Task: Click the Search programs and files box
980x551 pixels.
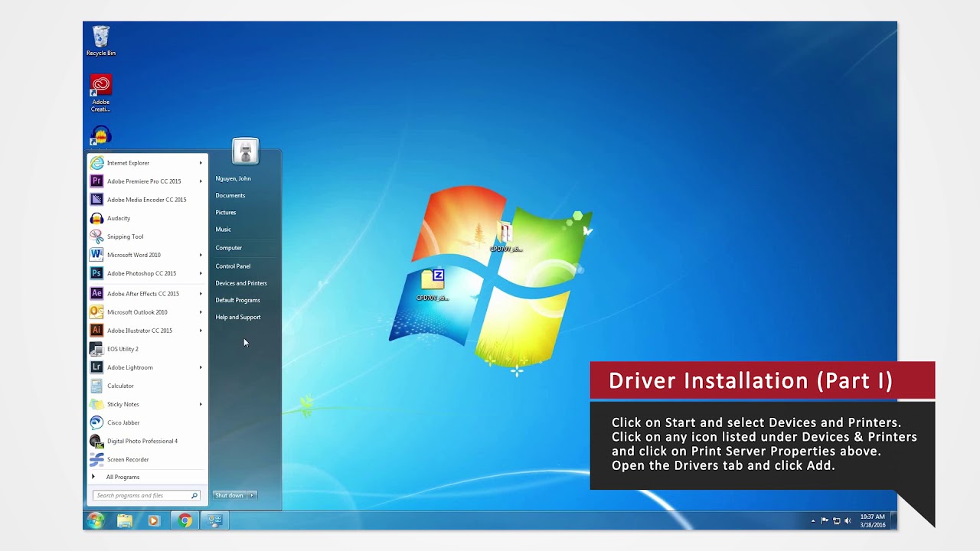Action: (x=146, y=495)
